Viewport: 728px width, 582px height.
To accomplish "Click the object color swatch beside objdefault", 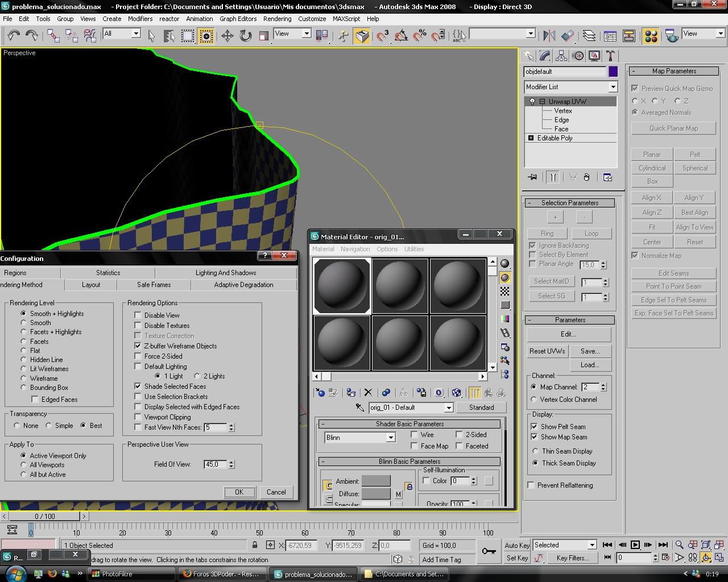I will (x=613, y=72).
